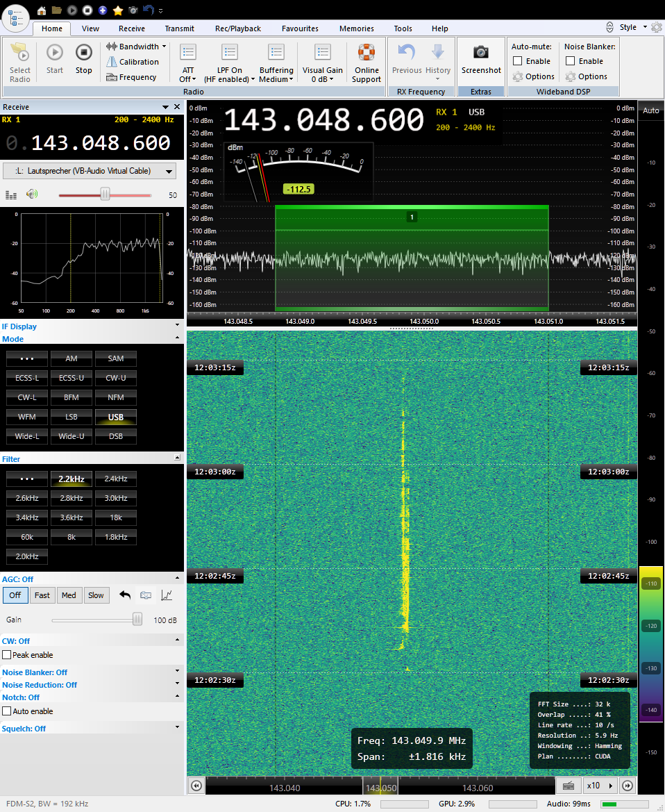
Task: Switch demodulation mode to LSB
Action: click(x=71, y=417)
